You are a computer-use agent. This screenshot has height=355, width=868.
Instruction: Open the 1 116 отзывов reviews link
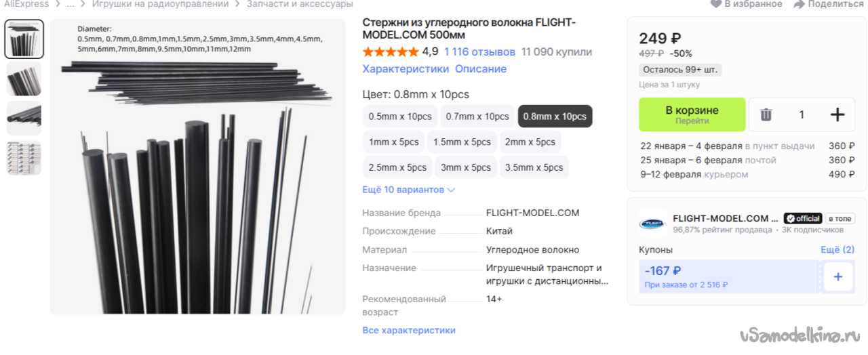[479, 52]
